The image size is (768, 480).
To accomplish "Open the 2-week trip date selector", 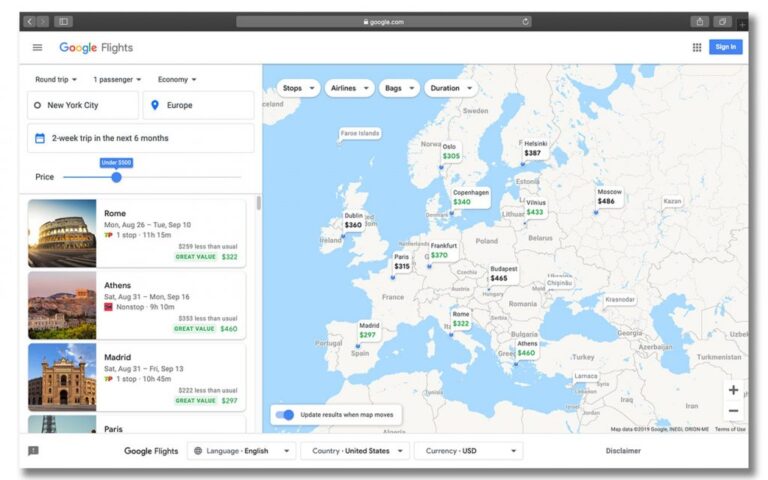I will click(141, 138).
